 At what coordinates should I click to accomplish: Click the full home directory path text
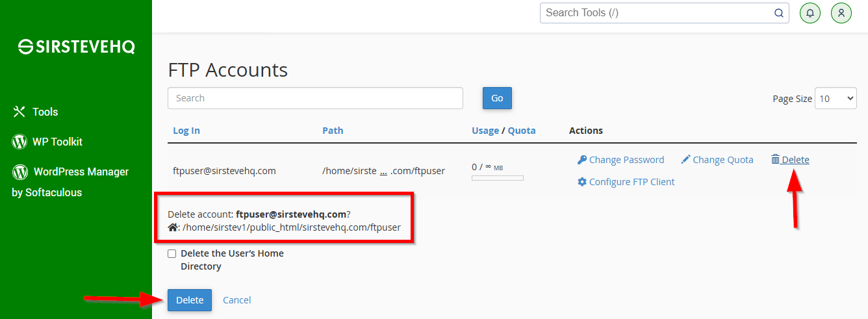point(292,227)
